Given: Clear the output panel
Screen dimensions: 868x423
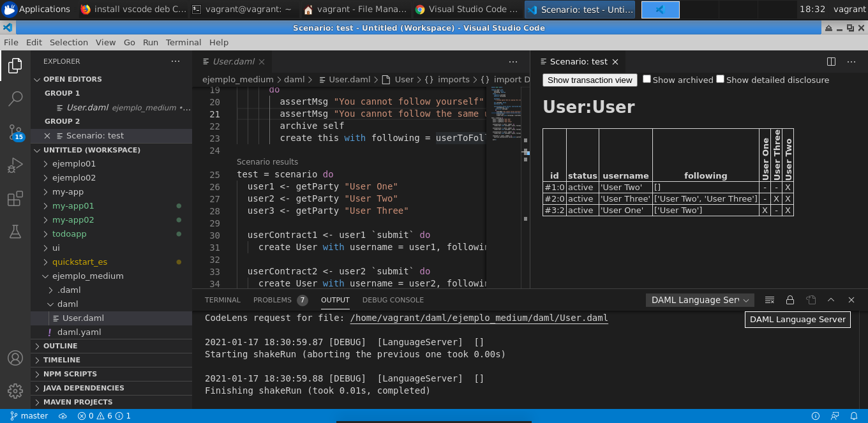Looking at the screenshot, I should tap(770, 300).
